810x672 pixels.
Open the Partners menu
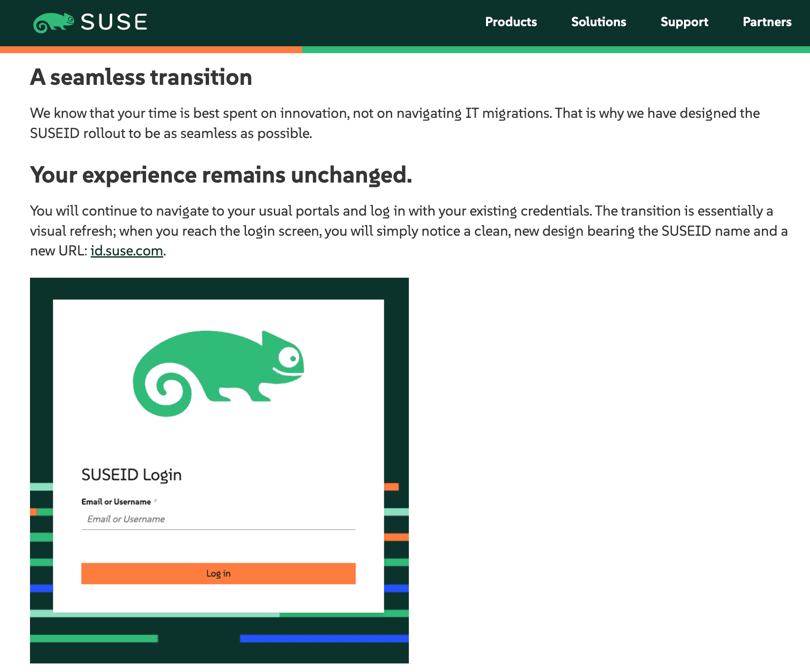click(767, 22)
